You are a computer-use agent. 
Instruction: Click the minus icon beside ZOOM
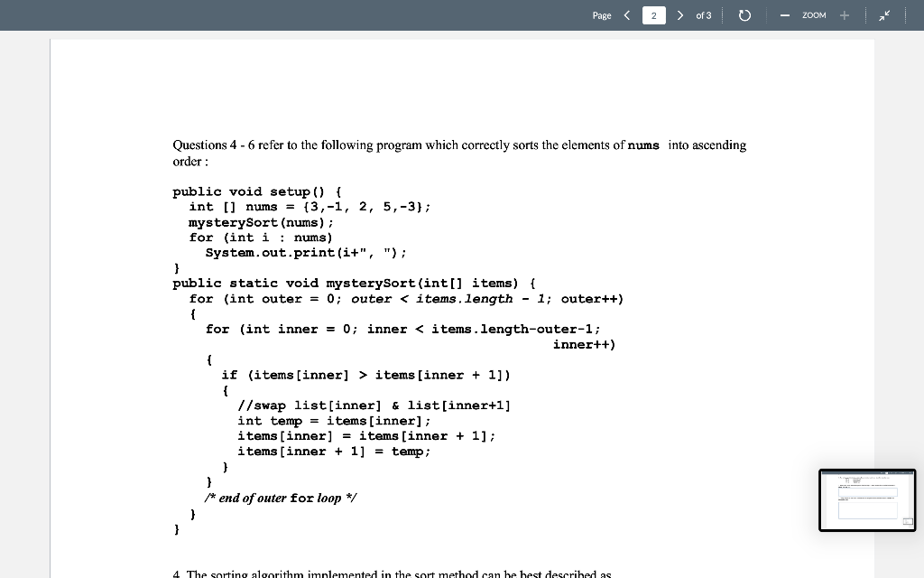[784, 15]
